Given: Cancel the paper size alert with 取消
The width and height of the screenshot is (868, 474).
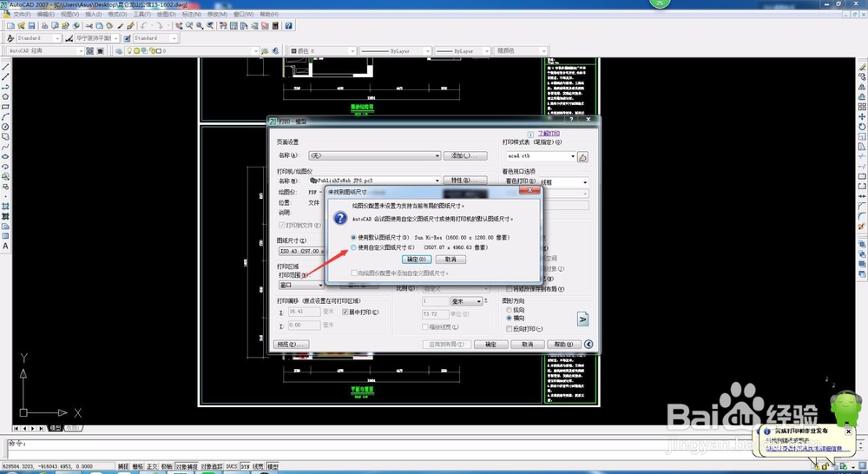Looking at the screenshot, I should click(x=450, y=260).
